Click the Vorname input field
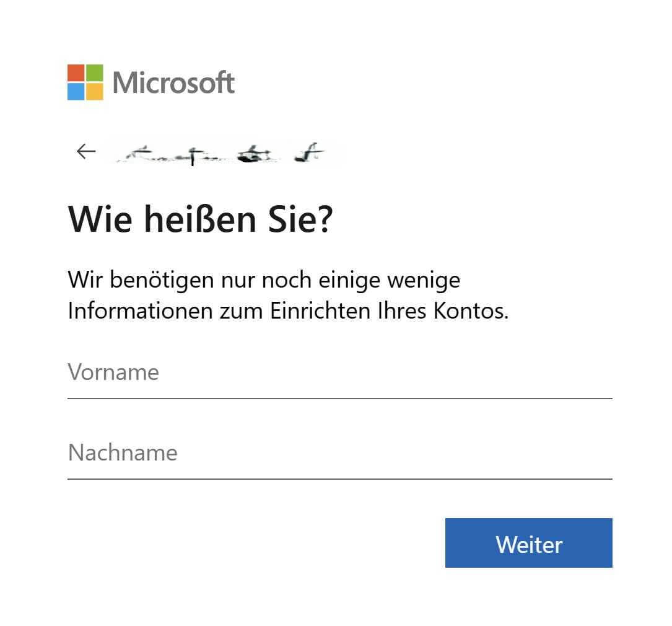This screenshot has width=672, height=626. (341, 375)
